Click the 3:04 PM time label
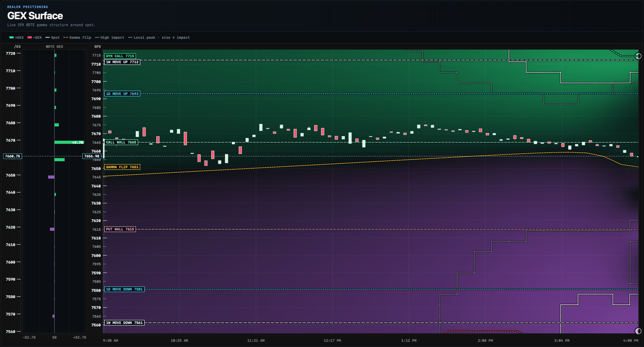644x347 pixels. (562, 340)
